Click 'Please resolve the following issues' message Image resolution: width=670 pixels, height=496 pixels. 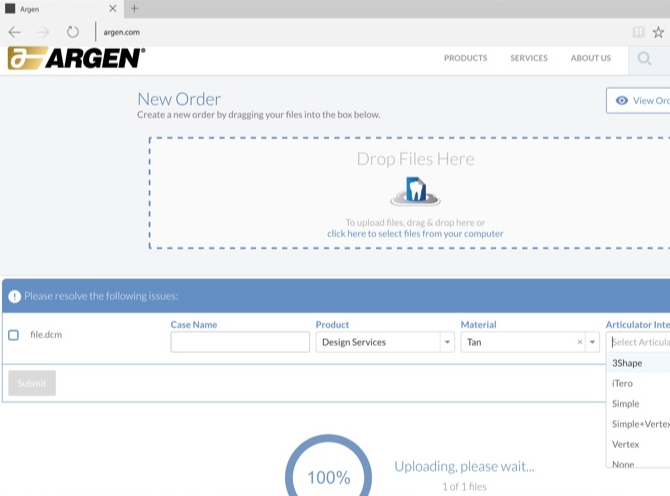click(x=101, y=296)
